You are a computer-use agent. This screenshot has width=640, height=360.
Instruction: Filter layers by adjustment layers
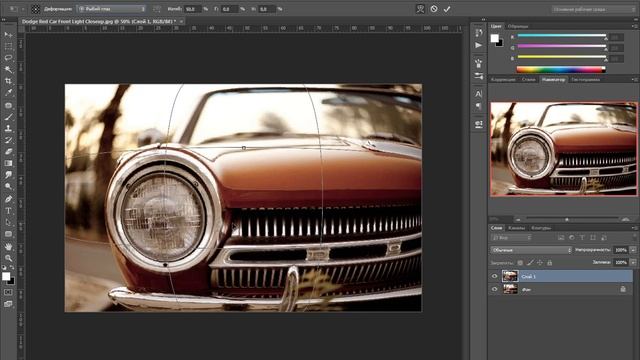pyautogui.click(x=571, y=237)
